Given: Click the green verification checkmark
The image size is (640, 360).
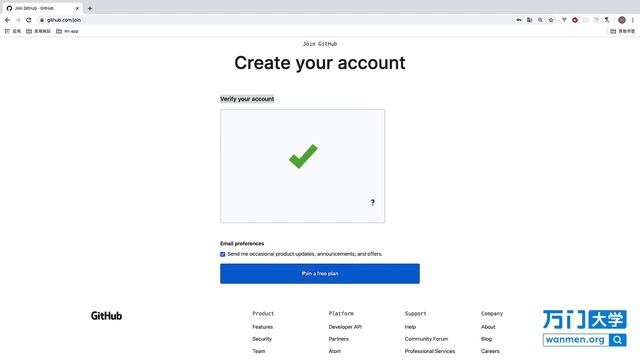Looking at the screenshot, I should pos(303,156).
